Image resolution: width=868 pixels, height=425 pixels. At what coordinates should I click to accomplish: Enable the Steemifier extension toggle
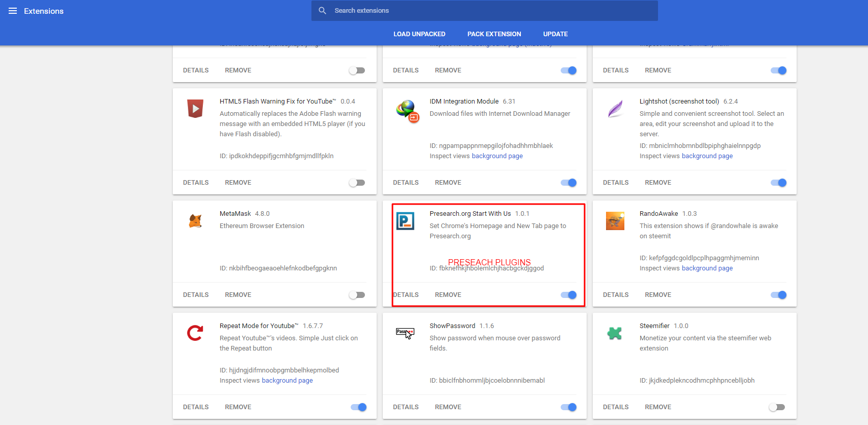tap(777, 407)
